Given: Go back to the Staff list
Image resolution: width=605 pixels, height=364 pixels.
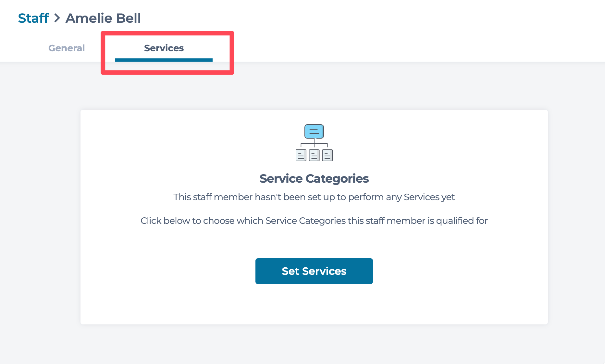Looking at the screenshot, I should click(33, 18).
